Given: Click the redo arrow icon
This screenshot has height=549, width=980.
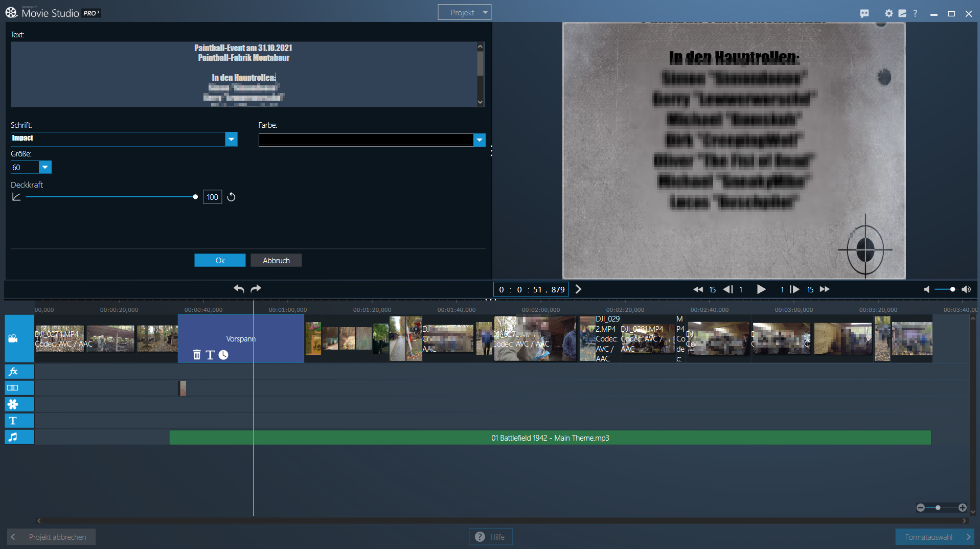Looking at the screenshot, I should pos(256,289).
